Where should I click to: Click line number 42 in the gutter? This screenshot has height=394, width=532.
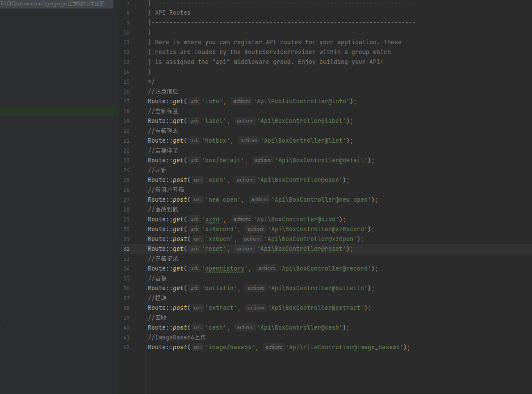coord(126,347)
